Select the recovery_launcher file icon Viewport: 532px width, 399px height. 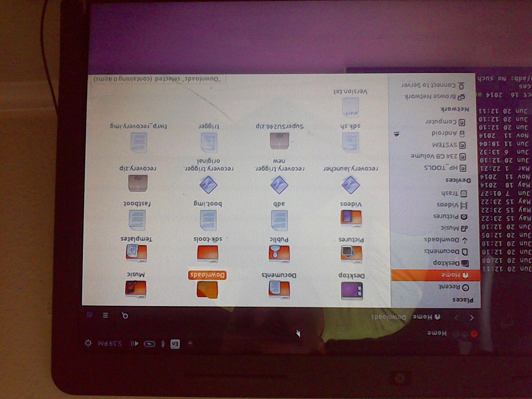[x=350, y=185]
